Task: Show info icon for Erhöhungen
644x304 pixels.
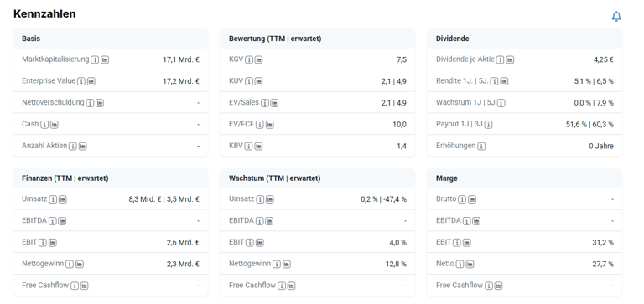Action: (x=481, y=146)
